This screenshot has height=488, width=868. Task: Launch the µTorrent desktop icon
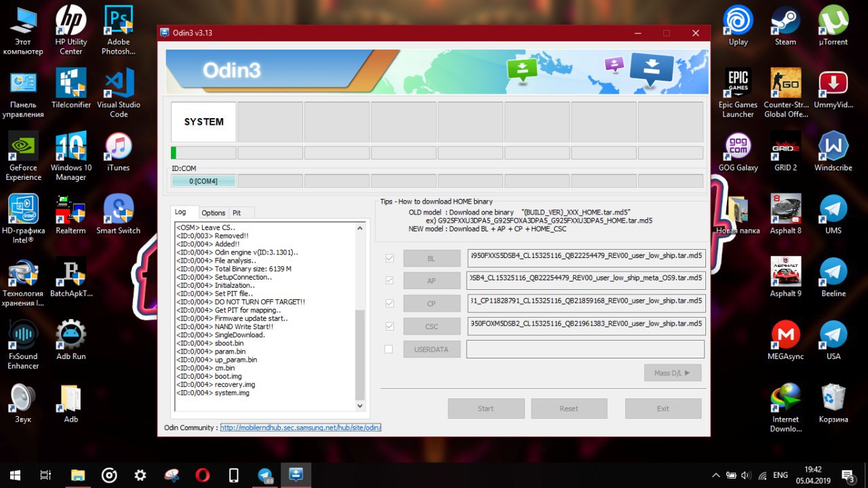833,26
